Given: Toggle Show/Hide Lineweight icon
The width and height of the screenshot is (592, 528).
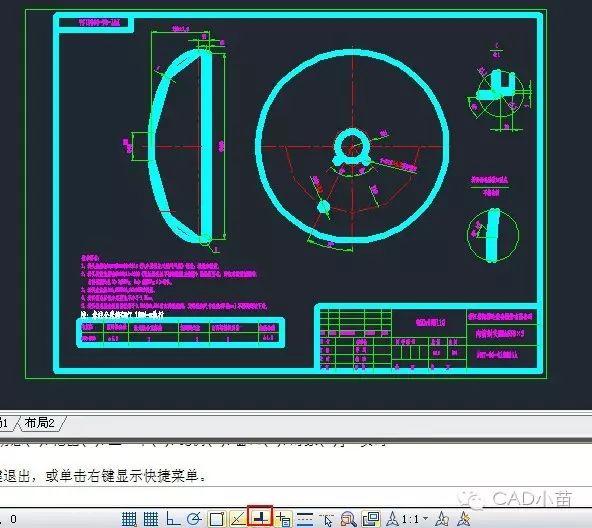Looking at the screenshot, I should click(x=305, y=519).
